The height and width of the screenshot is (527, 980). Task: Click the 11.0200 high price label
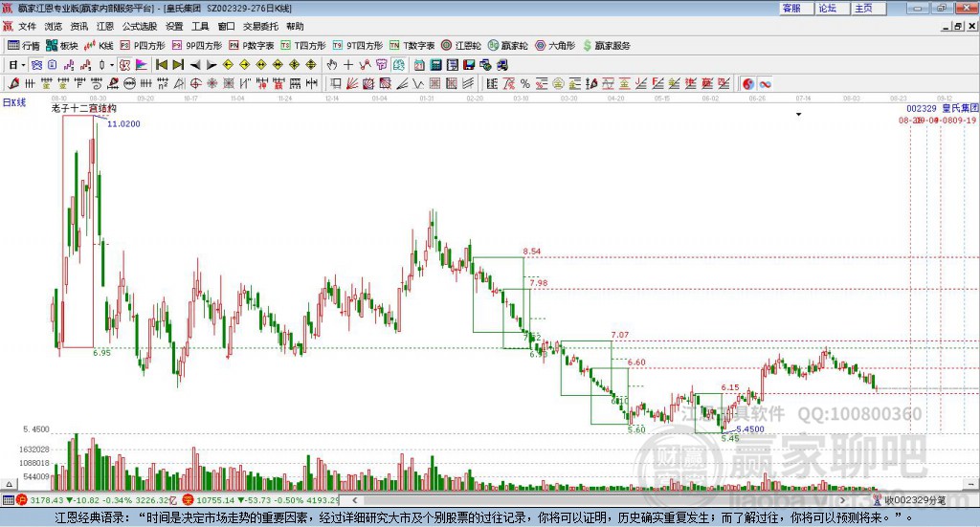[123, 123]
